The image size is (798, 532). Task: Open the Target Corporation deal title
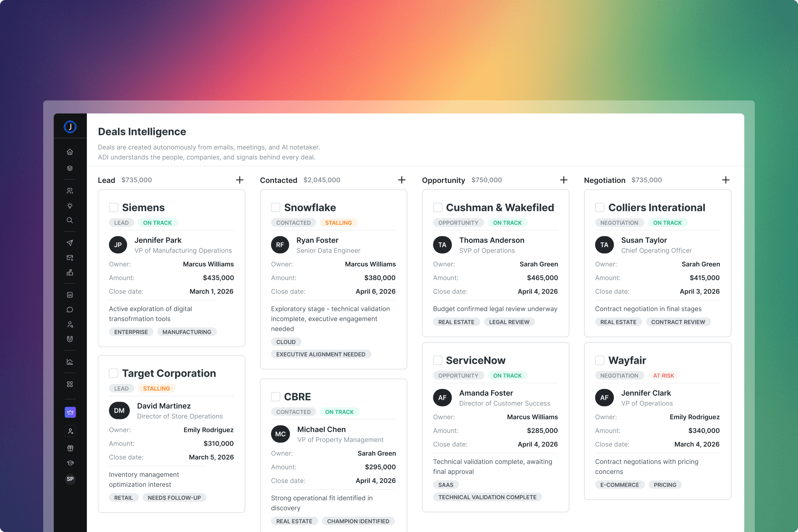(x=169, y=373)
